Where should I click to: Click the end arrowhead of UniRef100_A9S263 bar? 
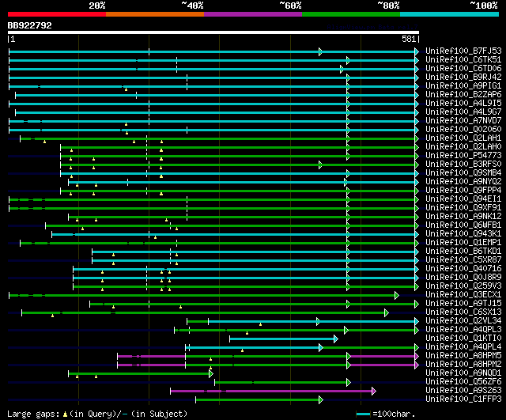pyautogui.click(x=374, y=391)
